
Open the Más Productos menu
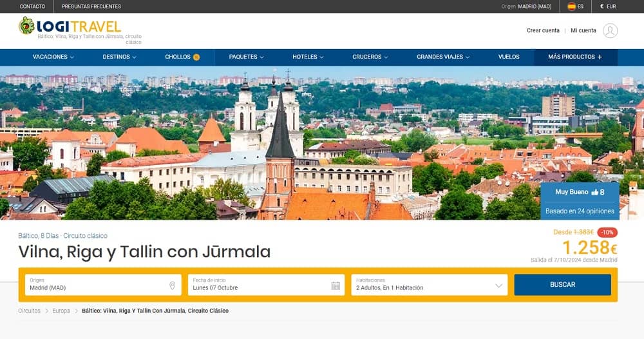[575, 57]
